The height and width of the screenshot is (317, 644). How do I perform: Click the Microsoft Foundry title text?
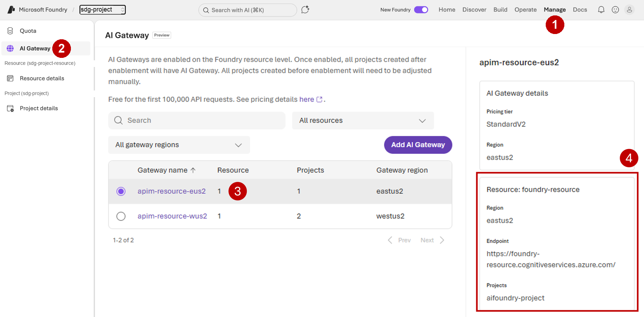pos(43,10)
